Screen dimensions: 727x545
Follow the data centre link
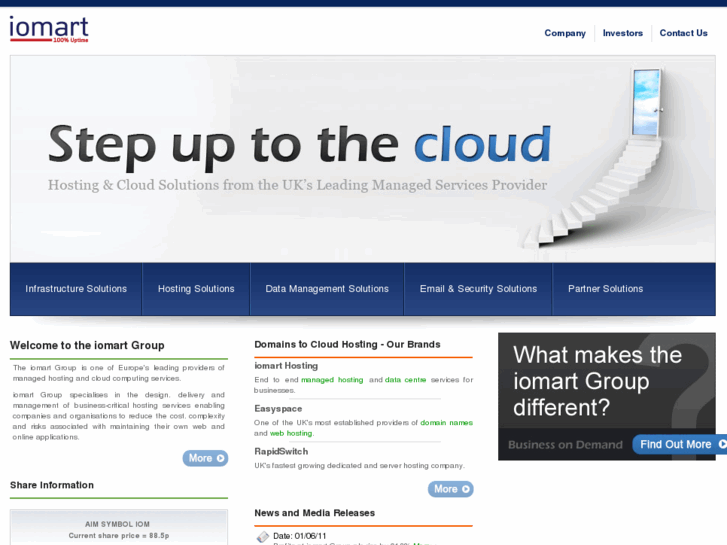[x=405, y=380]
